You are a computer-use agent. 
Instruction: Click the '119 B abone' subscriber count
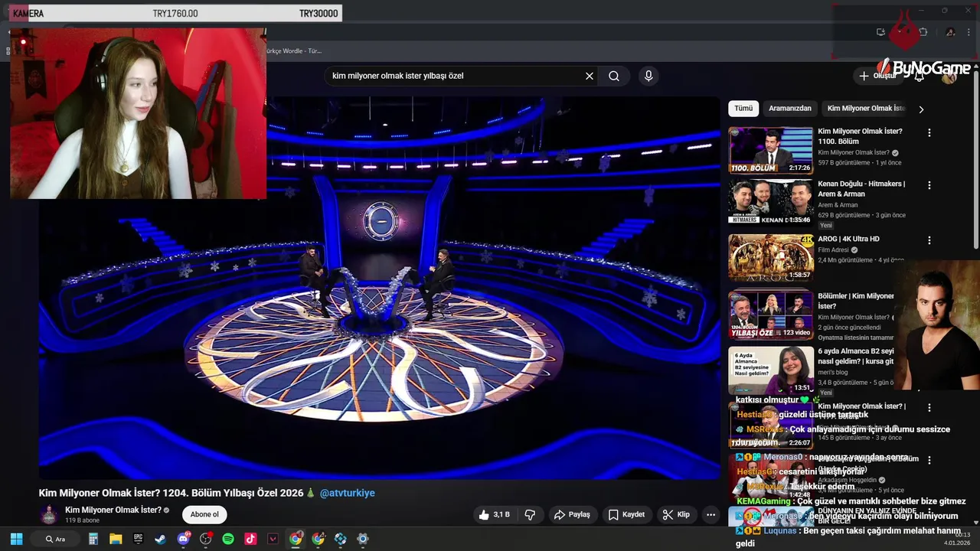tap(81, 520)
